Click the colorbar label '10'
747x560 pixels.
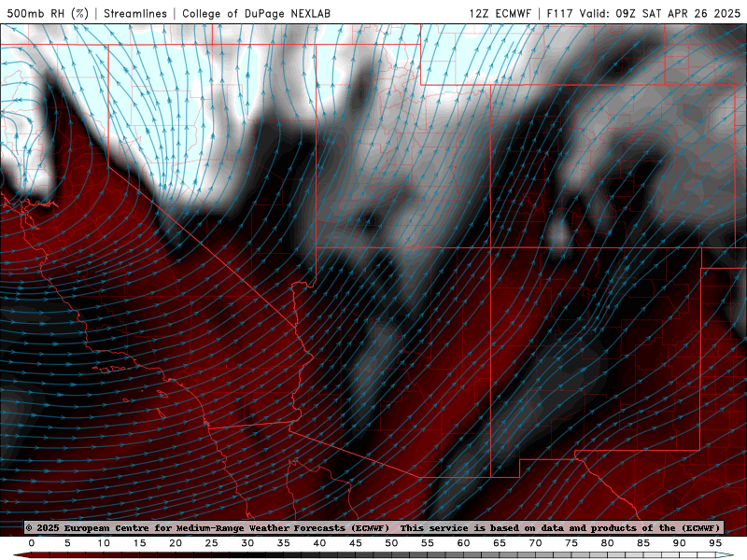[x=104, y=543]
